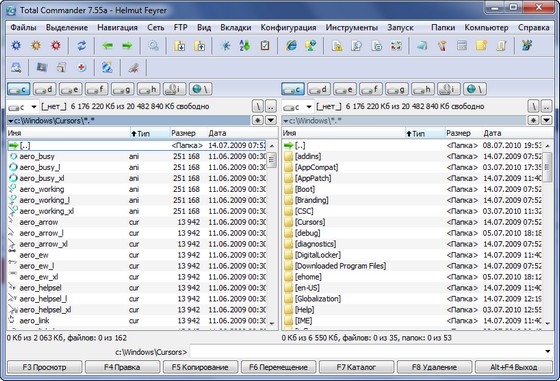The image size is (560, 381).
Task: Click the orange gear toolbar icon
Action: (36, 45)
